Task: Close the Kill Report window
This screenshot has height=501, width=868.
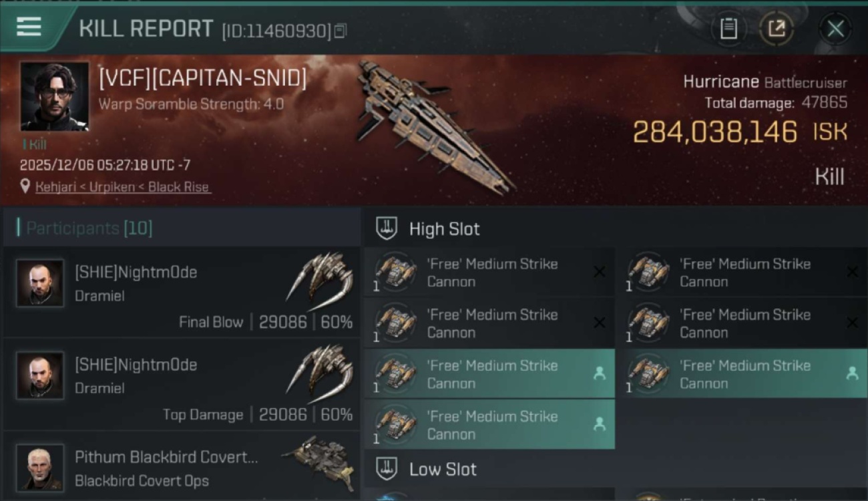Action: click(835, 29)
